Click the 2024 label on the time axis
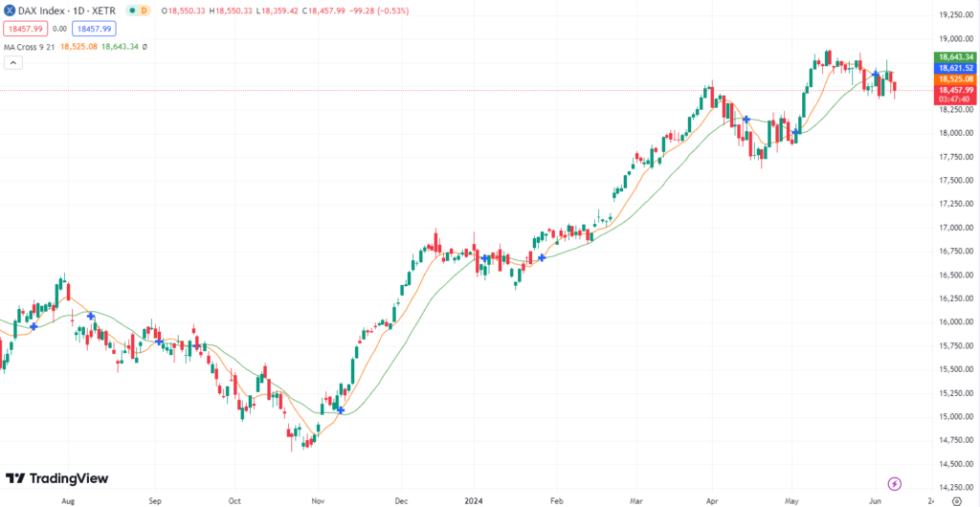Screen dimensions: 980x507 (474, 500)
